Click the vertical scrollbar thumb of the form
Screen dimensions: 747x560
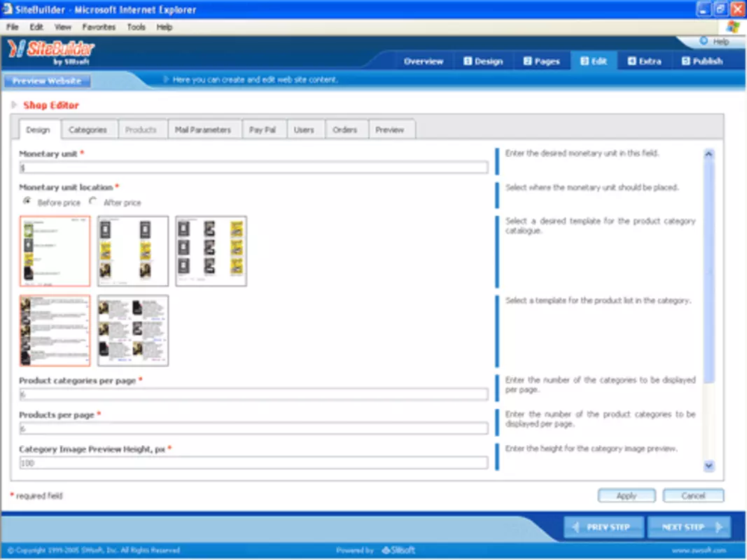coord(709,272)
